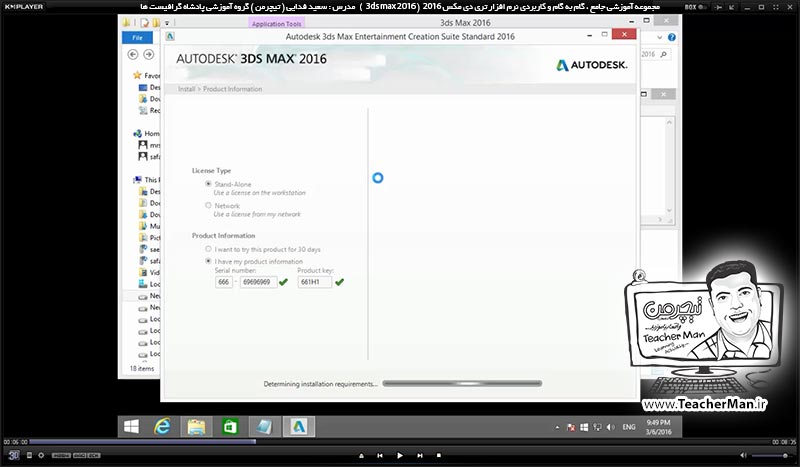
Task: Click the Autodesk installer title bar icon
Action: (170, 36)
